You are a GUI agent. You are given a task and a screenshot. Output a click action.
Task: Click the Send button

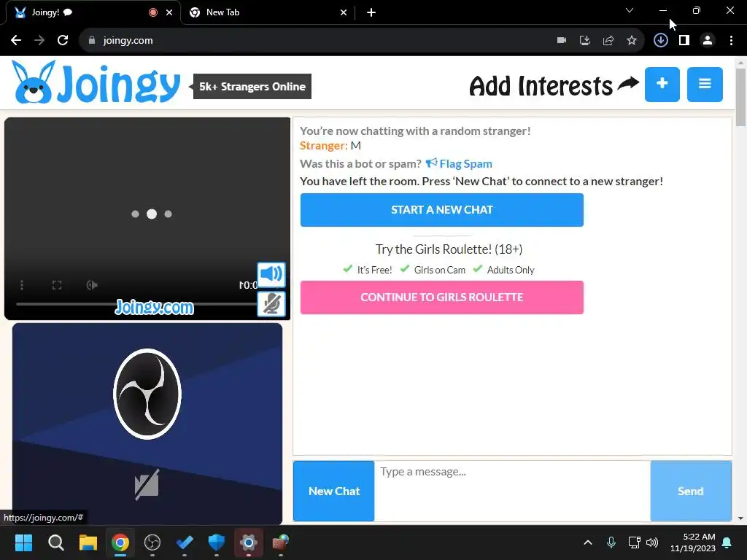pos(691,491)
